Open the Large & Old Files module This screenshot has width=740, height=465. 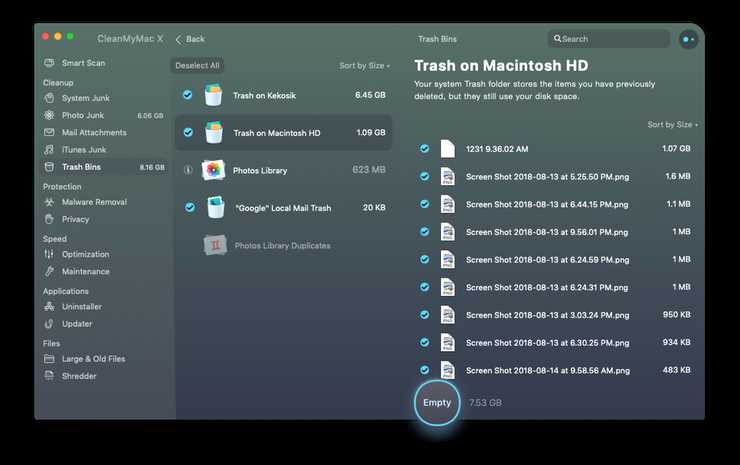tap(93, 359)
